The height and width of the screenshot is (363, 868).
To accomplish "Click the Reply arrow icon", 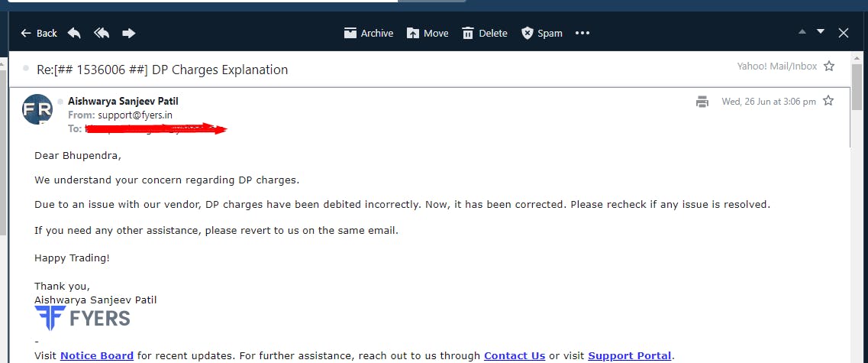I will [74, 34].
